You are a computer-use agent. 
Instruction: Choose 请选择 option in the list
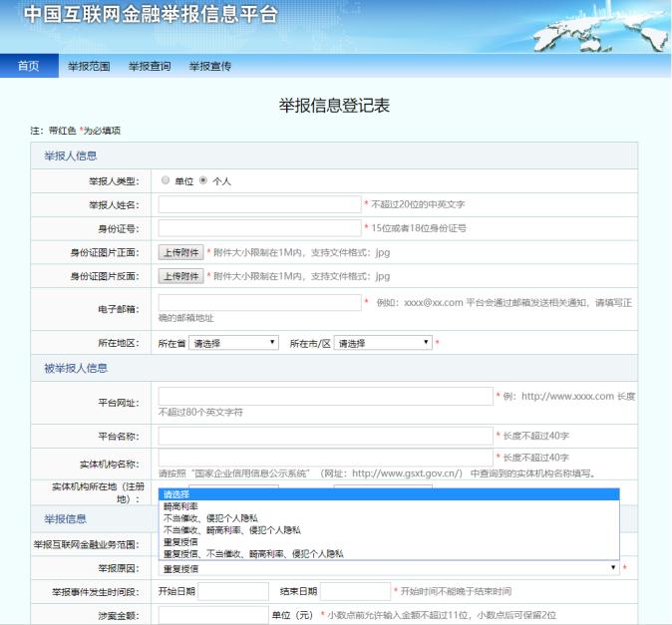(389, 494)
